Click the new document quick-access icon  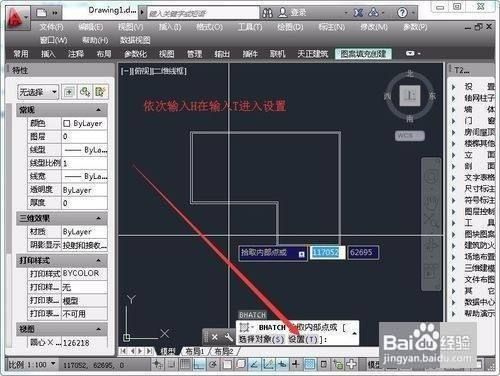(x=41, y=13)
